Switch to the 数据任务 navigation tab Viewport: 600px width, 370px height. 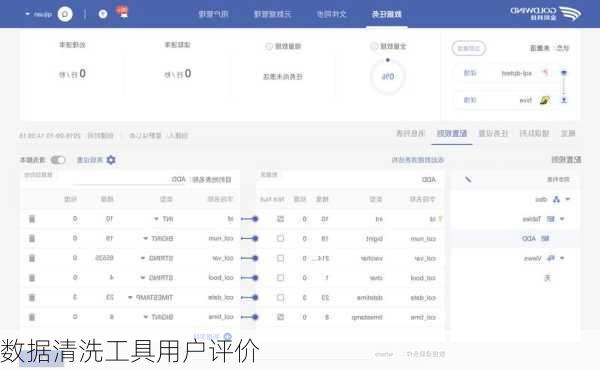(387, 14)
